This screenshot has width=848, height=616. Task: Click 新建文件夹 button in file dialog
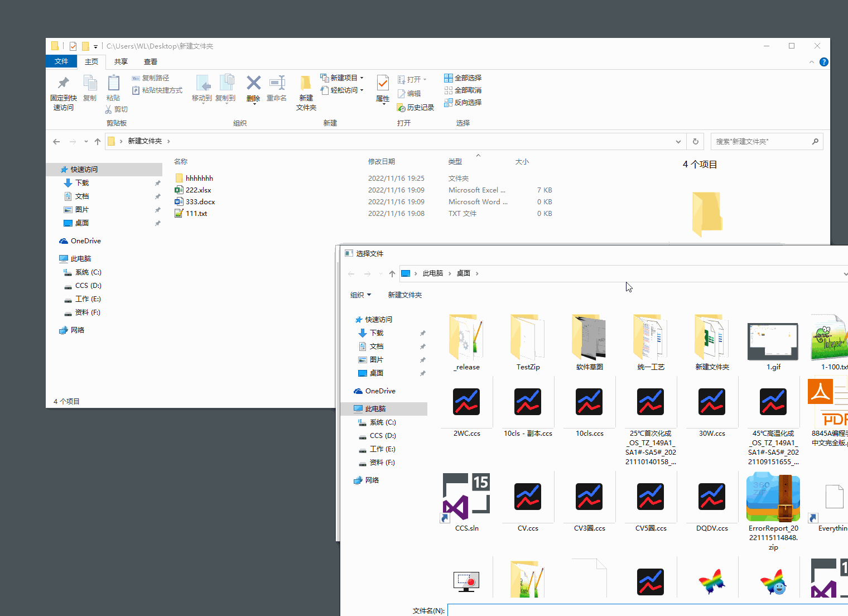(x=404, y=295)
